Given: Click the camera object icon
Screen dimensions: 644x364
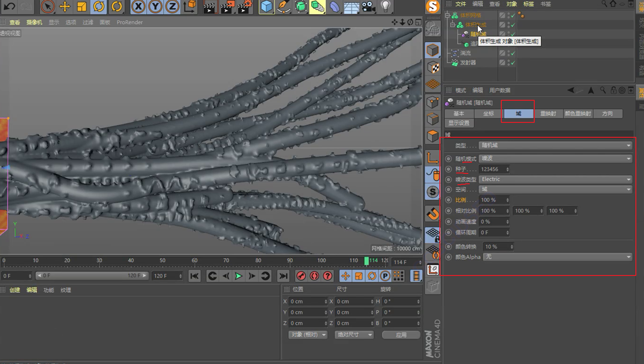Looking at the screenshot, I should pyautogui.click(x=369, y=6).
